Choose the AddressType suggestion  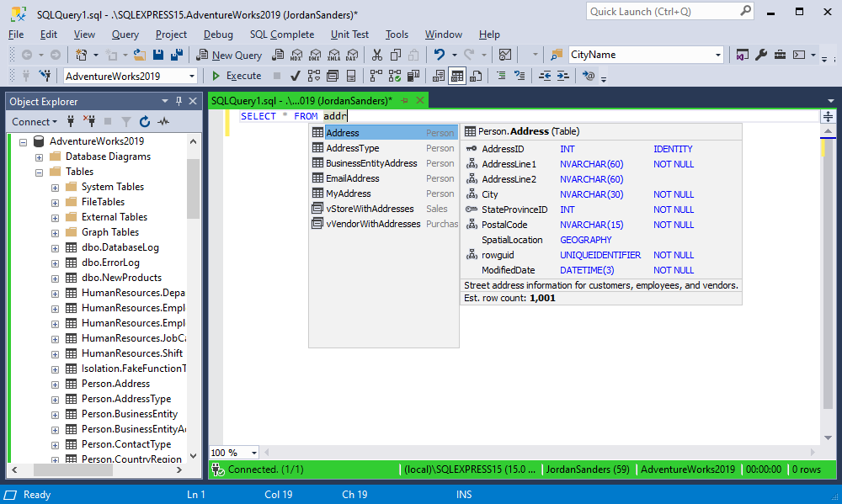tap(384, 148)
